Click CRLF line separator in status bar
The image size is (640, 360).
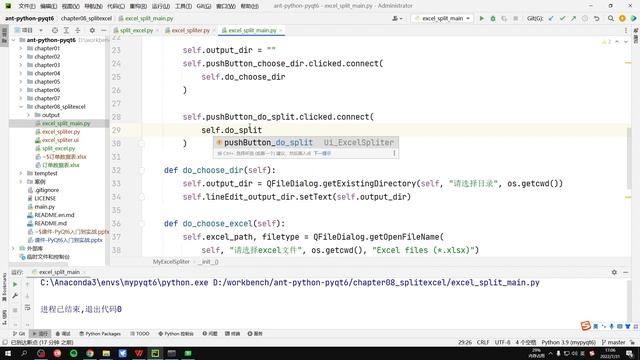[483, 342]
